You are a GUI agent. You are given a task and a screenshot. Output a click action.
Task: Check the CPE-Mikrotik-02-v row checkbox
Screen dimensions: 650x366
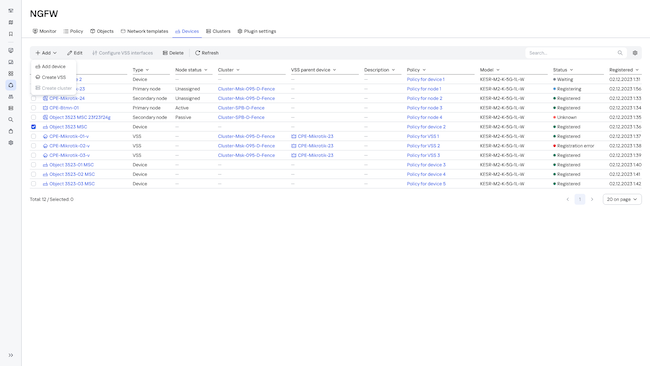(x=34, y=146)
